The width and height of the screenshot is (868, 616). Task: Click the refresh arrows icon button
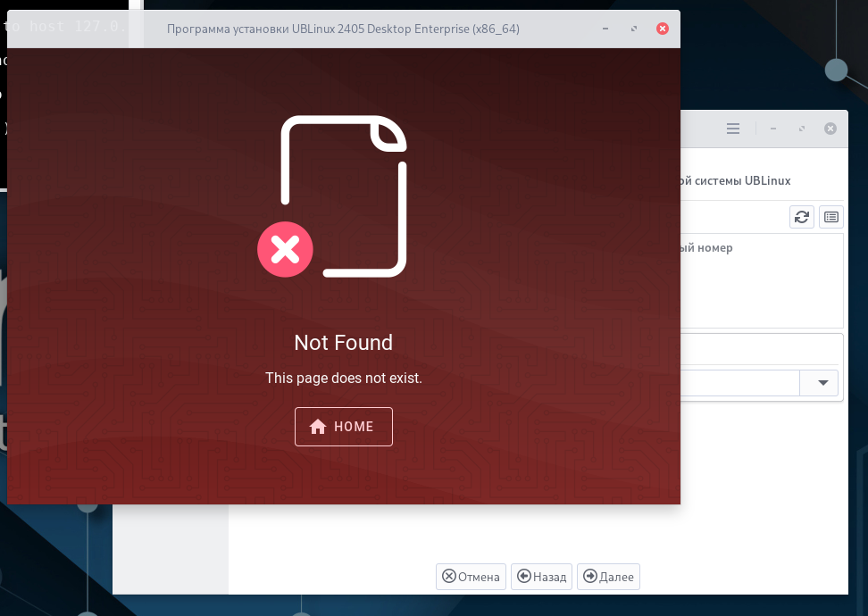click(x=802, y=217)
